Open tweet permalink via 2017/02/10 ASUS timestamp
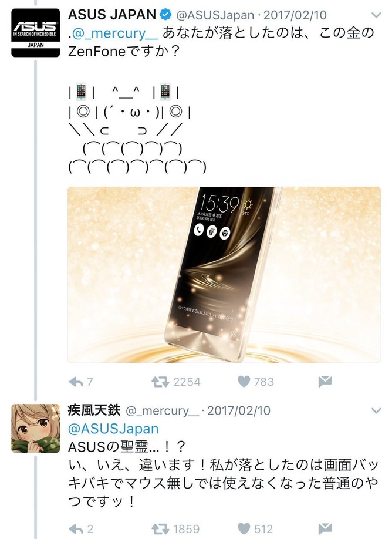 coord(295,15)
